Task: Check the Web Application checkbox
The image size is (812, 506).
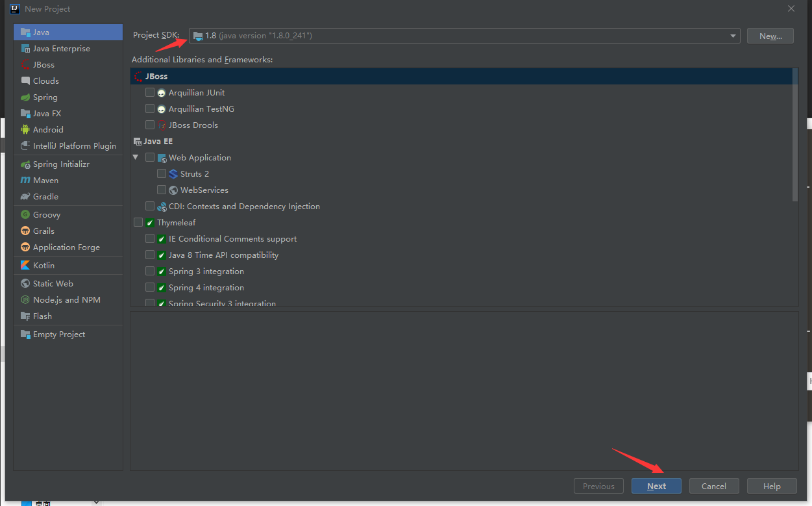Action: click(150, 157)
